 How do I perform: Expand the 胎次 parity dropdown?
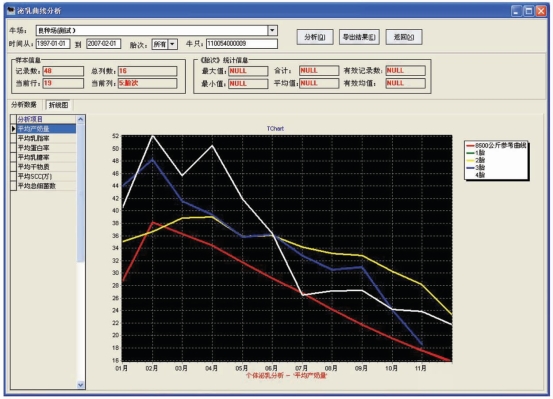pos(172,44)
